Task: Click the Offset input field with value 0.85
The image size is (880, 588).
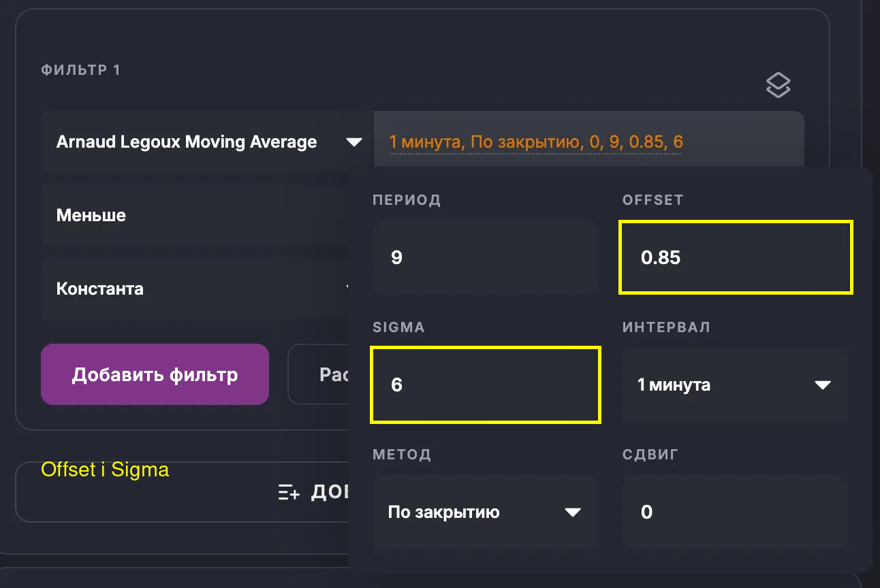Action: click(x=736, y=257)
